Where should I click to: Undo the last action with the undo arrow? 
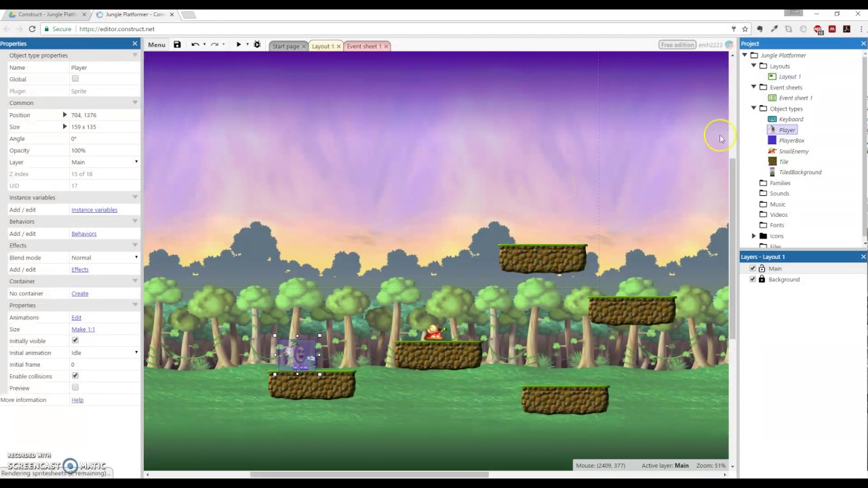tap(195, 45)
